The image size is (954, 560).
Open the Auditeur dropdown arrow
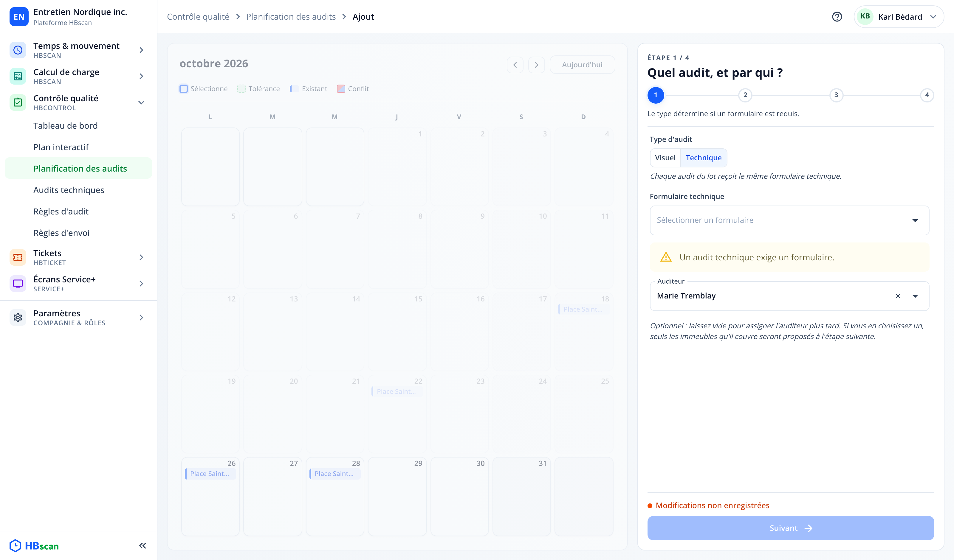[x=915, y=296]
